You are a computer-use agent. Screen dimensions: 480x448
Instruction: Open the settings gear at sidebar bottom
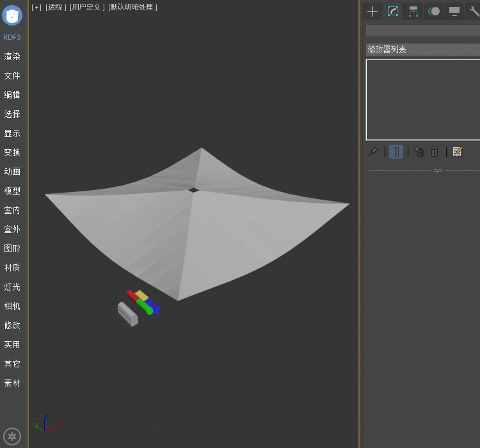tap(12, 436)
